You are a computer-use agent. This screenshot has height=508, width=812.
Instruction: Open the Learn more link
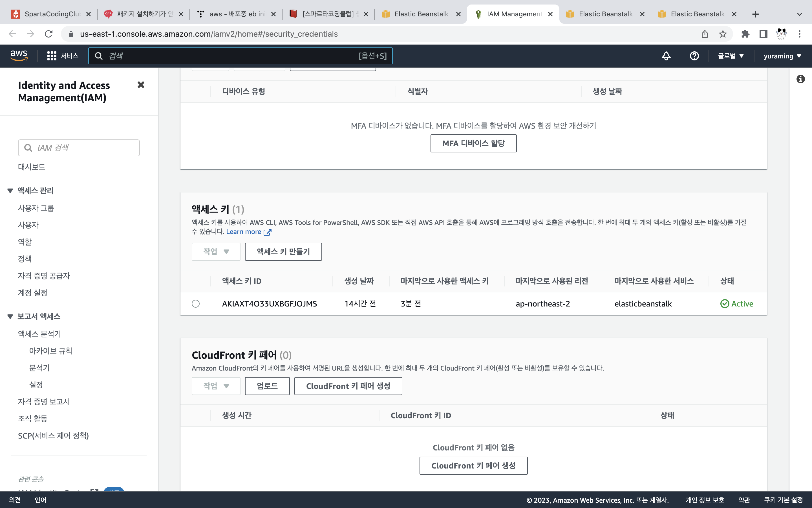[244, 232]
